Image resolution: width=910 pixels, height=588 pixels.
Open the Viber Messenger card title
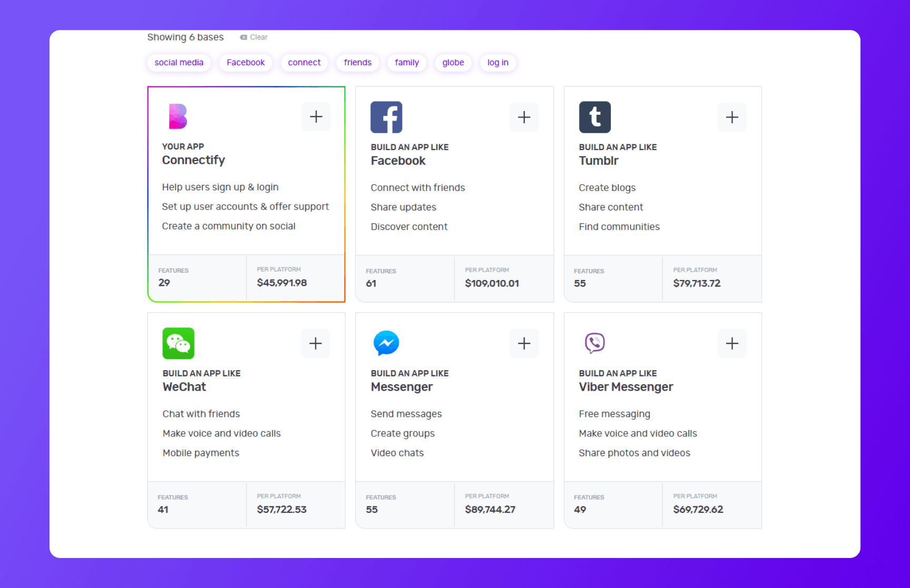[626, 387]
